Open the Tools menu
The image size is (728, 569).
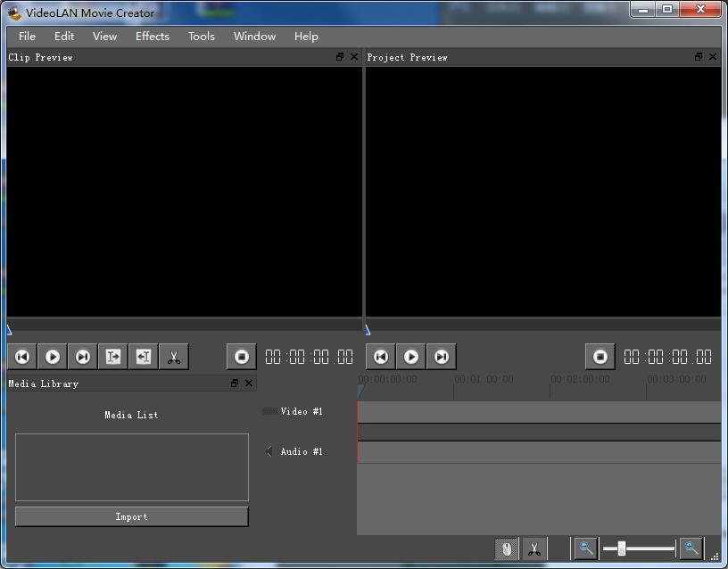(x=201, y=37)
